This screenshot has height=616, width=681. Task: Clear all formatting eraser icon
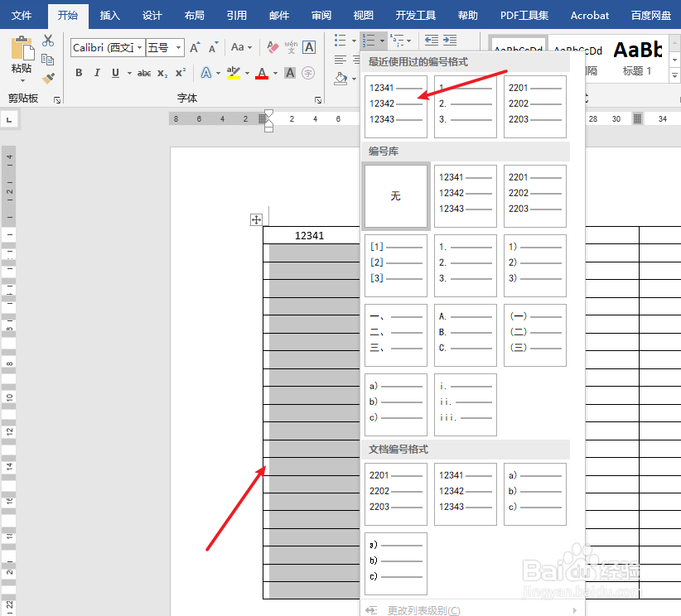click(x=273, y=47)
